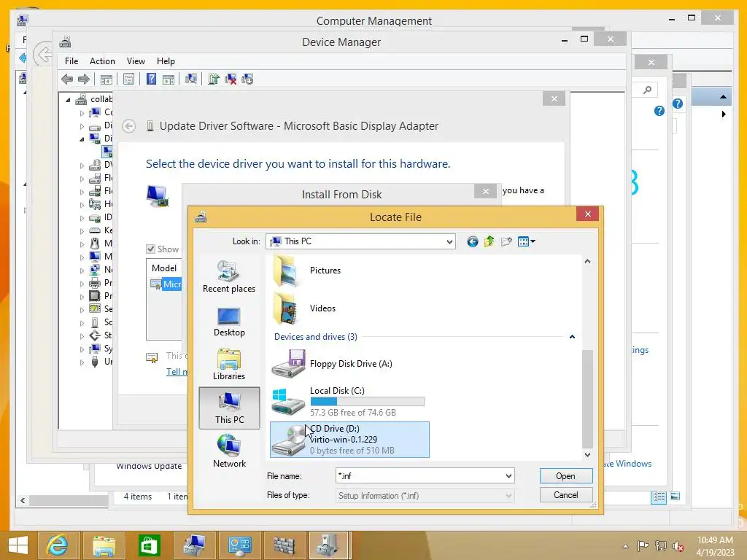The height and width of the screenshot is (560, 747).
Task: Open Internet Explorer from taskbar
Action: (57, 545)
